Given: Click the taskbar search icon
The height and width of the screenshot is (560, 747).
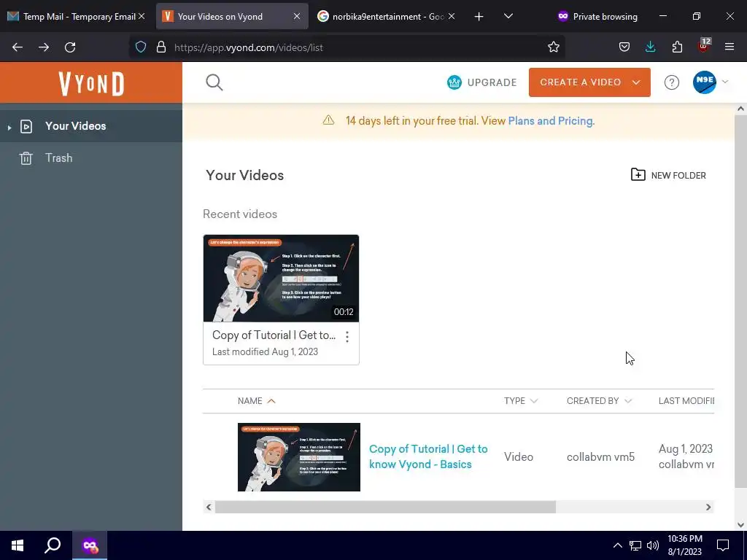Looking at the screenshot, I should (x=53, y=545).
